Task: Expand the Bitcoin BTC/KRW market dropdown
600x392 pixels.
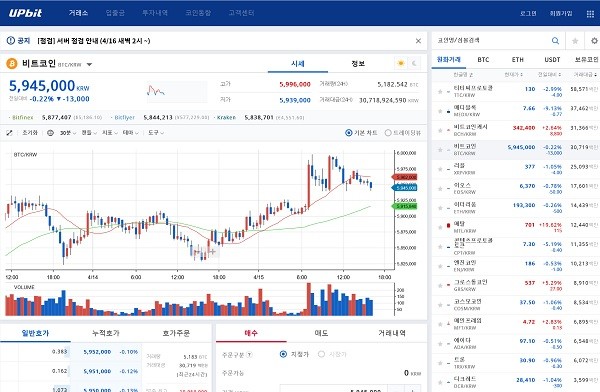Action: 89,64
